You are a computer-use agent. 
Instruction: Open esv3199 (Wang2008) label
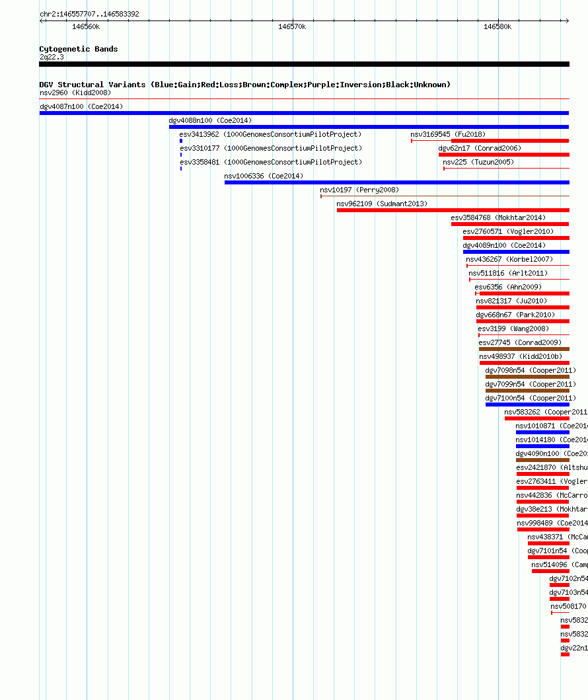click(513, 329)
